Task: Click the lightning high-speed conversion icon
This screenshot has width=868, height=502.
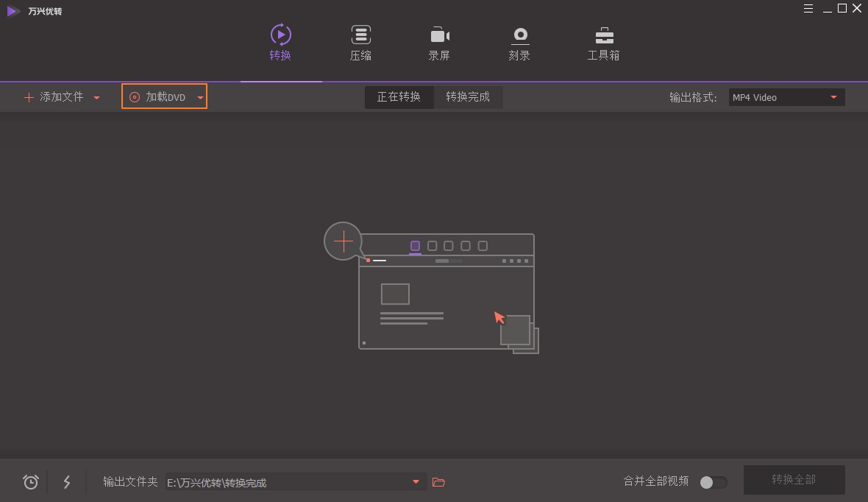Action: pyautogui.click(x=67, y=481)
